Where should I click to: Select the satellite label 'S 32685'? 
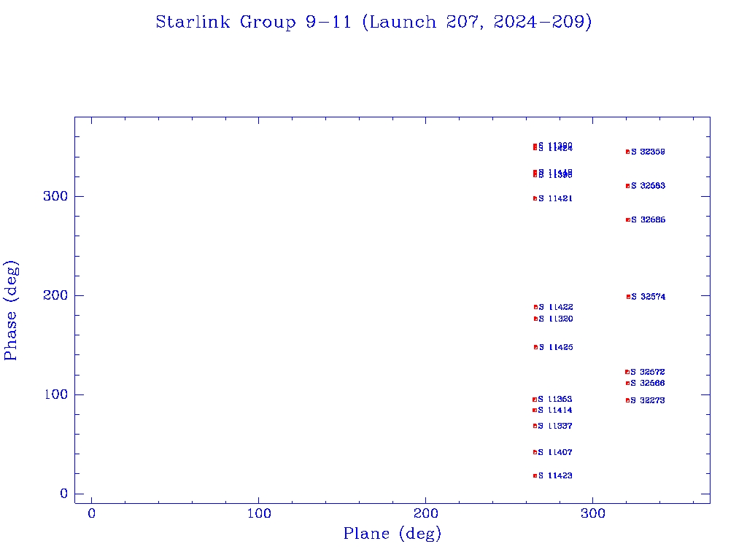[649, 219]
